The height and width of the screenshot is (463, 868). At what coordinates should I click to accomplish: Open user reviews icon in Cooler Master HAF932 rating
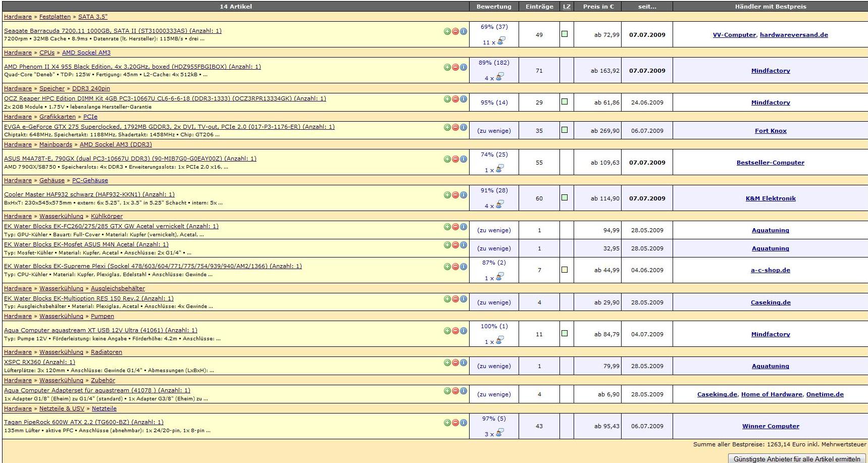(x=500, y=204)
